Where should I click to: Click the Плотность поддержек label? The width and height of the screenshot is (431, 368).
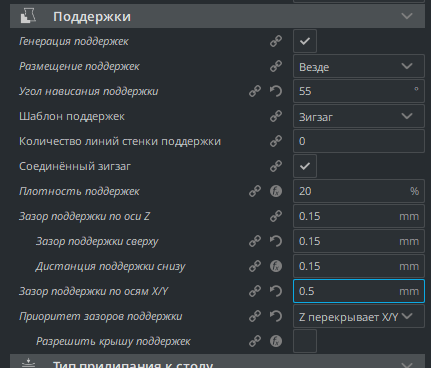79,191
